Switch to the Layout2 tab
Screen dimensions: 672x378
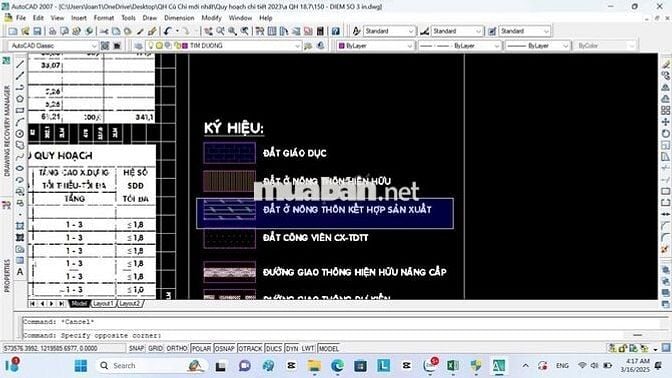[129, 303]
